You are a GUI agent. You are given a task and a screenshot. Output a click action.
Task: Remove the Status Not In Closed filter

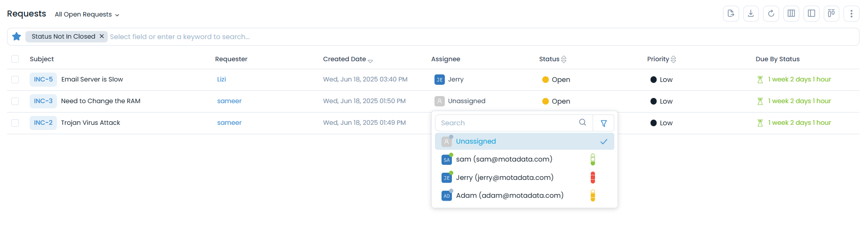[102, 37]
